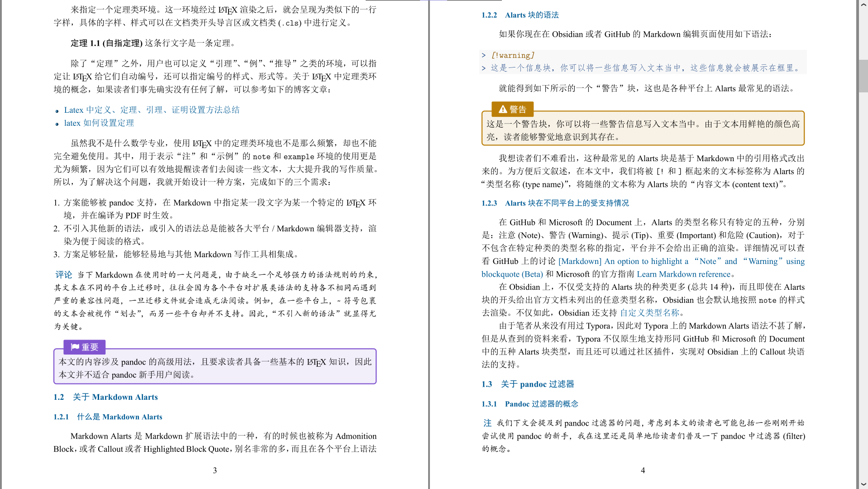Open the "latex 如何设置定理" hyperlink
868x489 pixels.
(x=99, y=123)
